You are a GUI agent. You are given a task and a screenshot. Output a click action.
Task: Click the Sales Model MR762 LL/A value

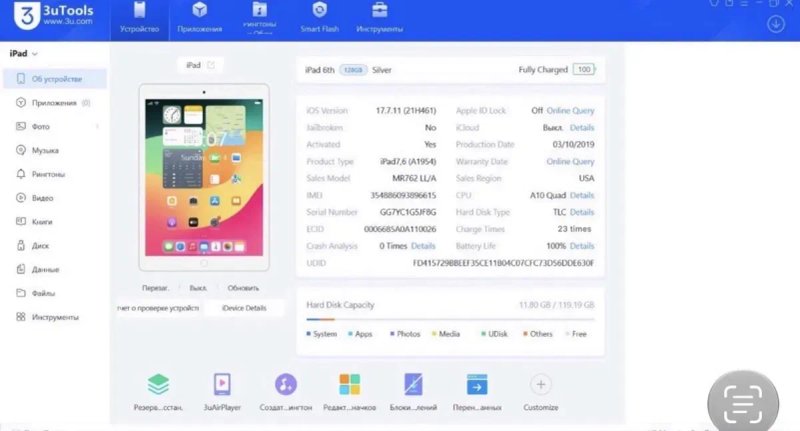(x=414, y=178)
